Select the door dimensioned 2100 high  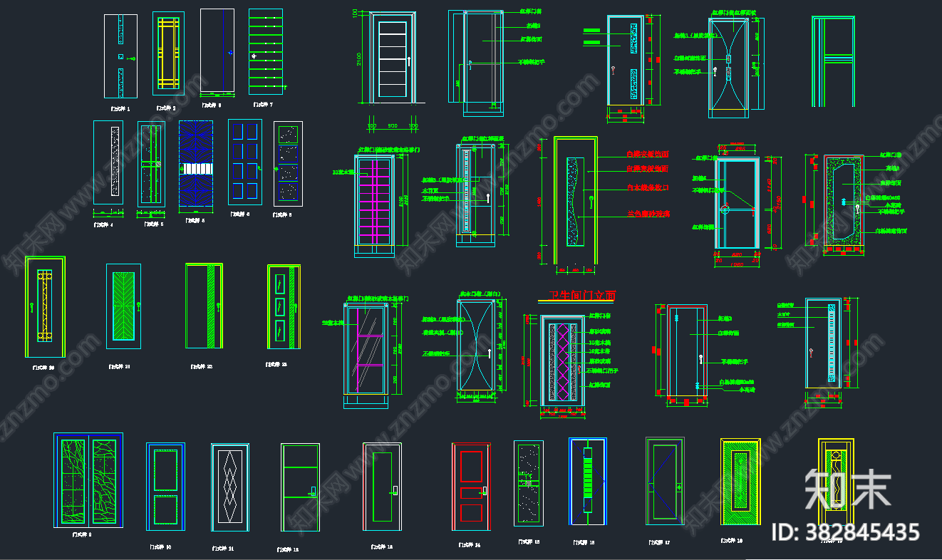pos(393,56)
